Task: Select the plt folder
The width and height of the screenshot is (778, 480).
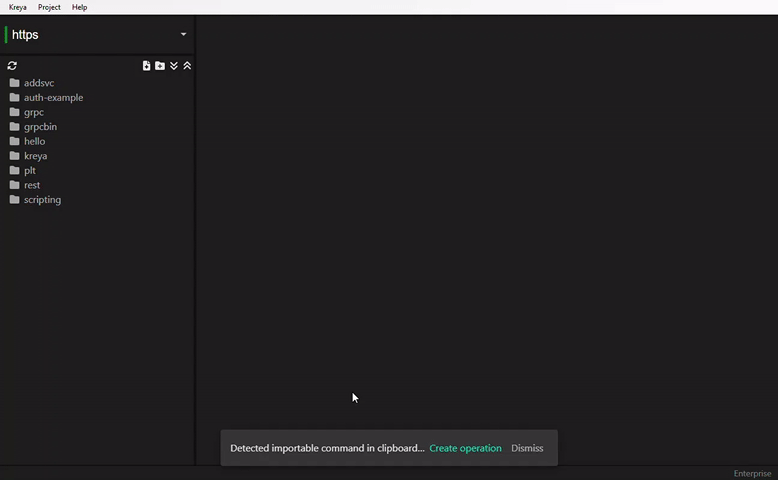Action: point(29,171)
